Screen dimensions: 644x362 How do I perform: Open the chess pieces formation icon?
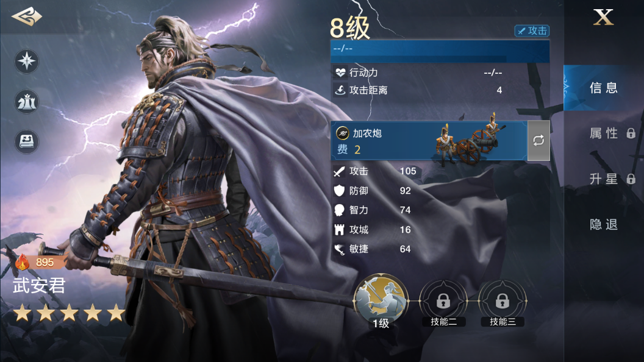coord(27,101)
